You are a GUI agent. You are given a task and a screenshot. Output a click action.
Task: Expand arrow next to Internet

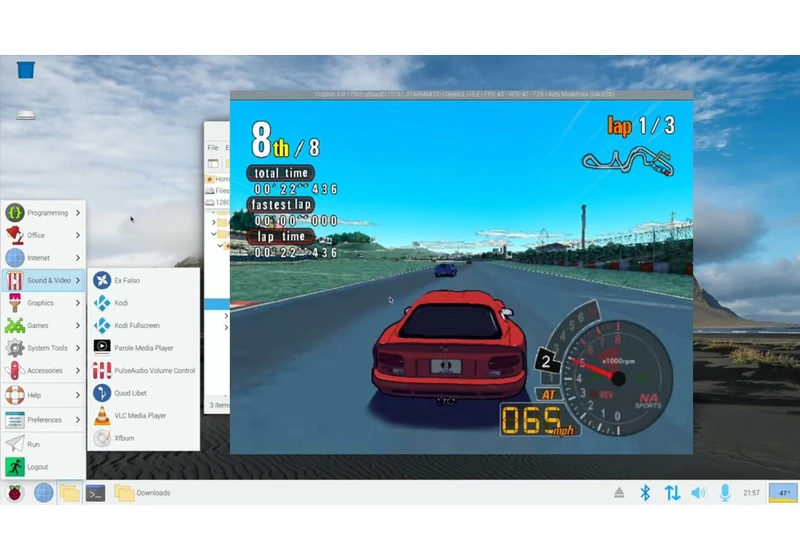(x=78, y=258)
